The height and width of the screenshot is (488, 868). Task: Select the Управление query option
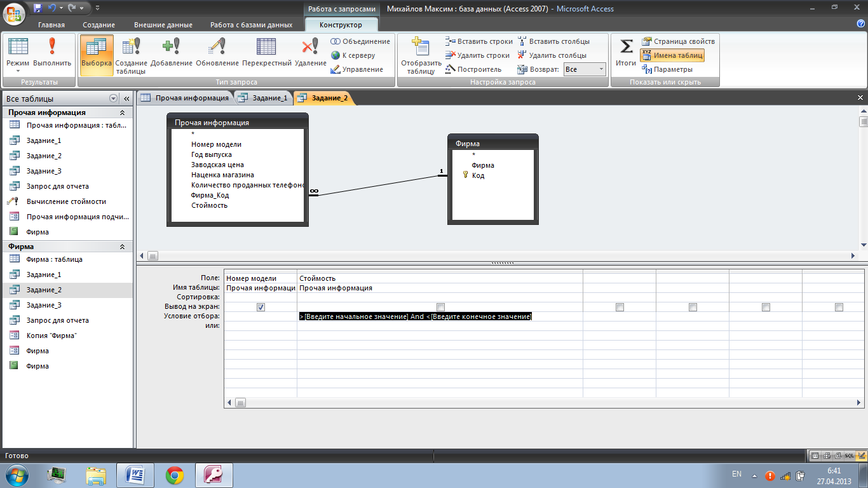[x=356, y=69]
